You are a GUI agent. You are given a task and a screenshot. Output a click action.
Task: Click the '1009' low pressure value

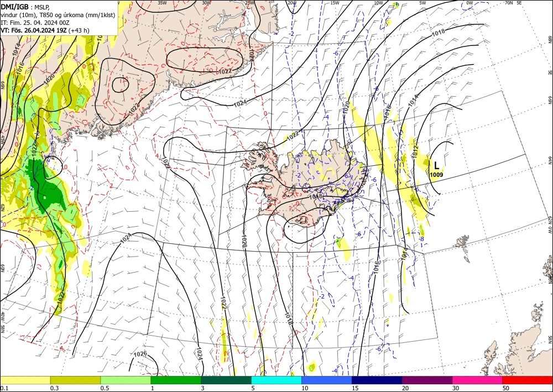pyautogui.click(x=436, y=175)
